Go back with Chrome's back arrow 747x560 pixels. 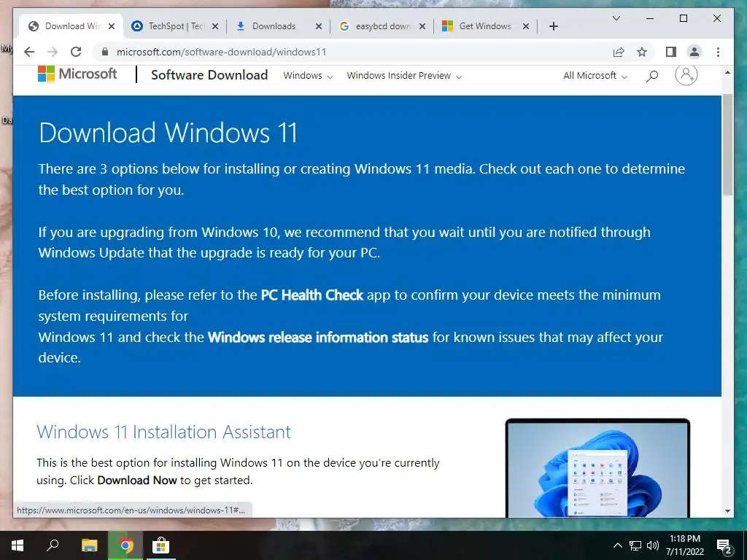coord(29,52)
